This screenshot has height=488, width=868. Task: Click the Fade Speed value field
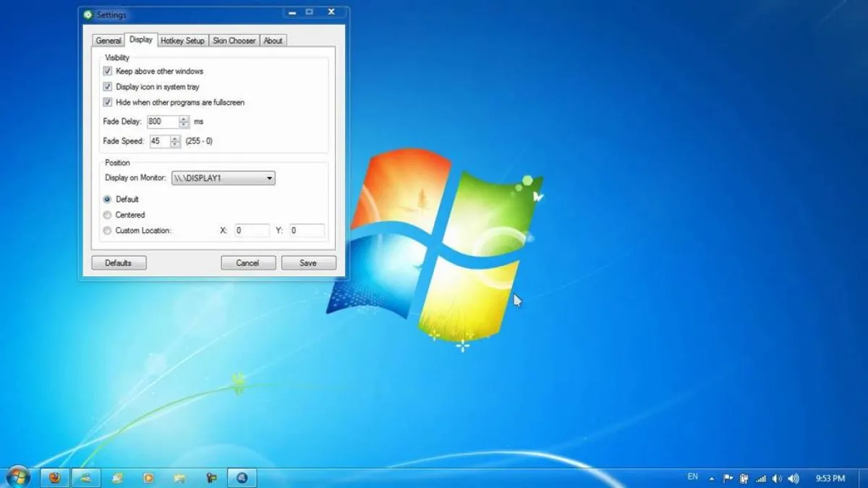point(159,141)
